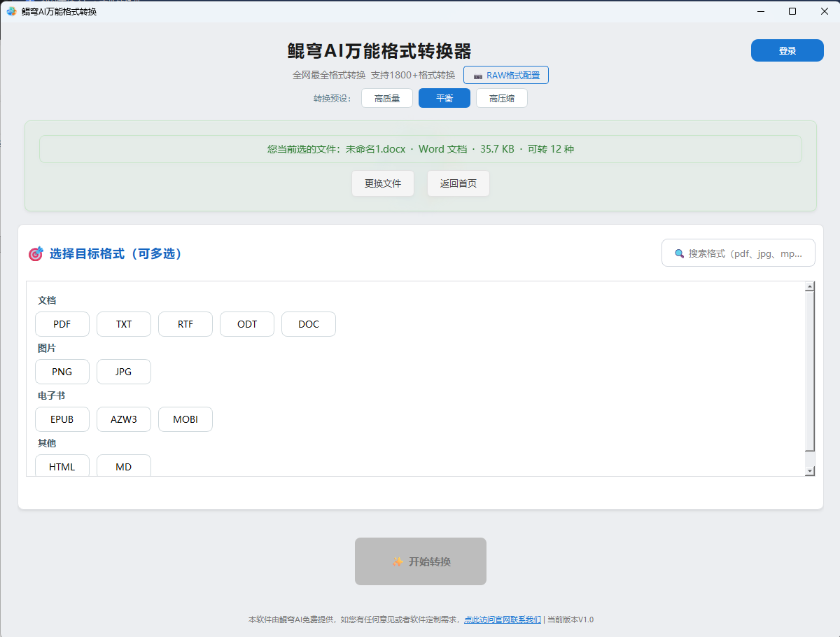840x637 pixels.
Task: Click the 当前版本V1.0 version text
Action: (x=570, y=619)
